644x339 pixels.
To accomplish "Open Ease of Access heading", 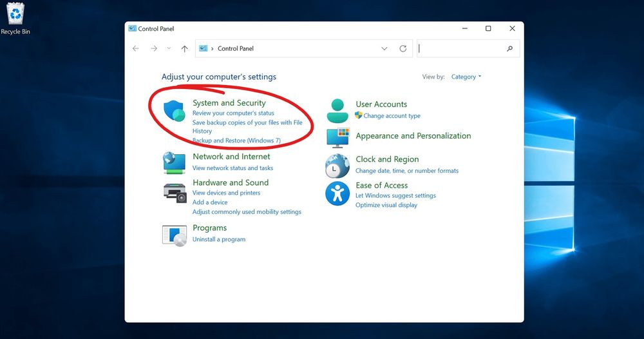I will click(x=381, y=186).
